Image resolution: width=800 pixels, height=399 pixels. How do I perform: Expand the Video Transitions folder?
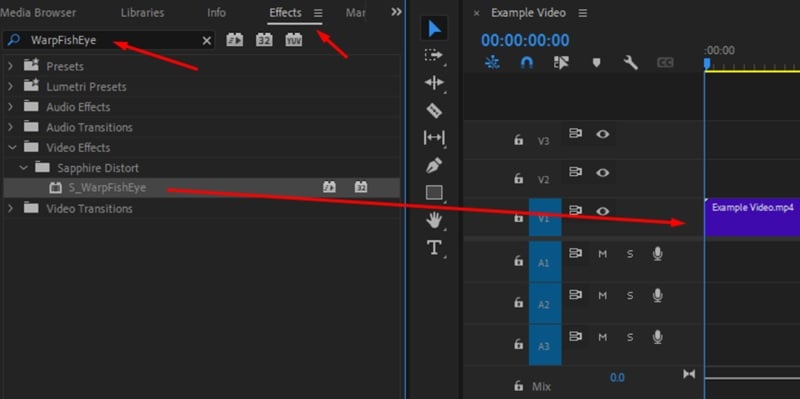[x=11, y=209]
